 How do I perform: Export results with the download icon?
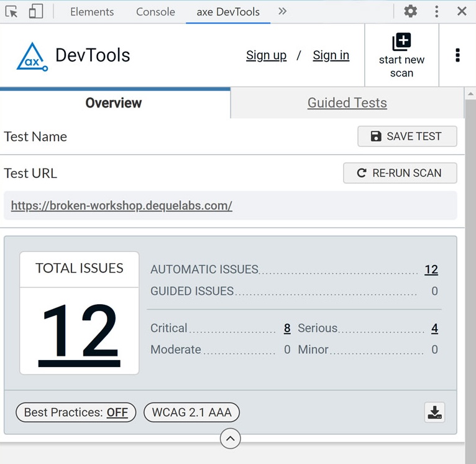pos(434,412)
